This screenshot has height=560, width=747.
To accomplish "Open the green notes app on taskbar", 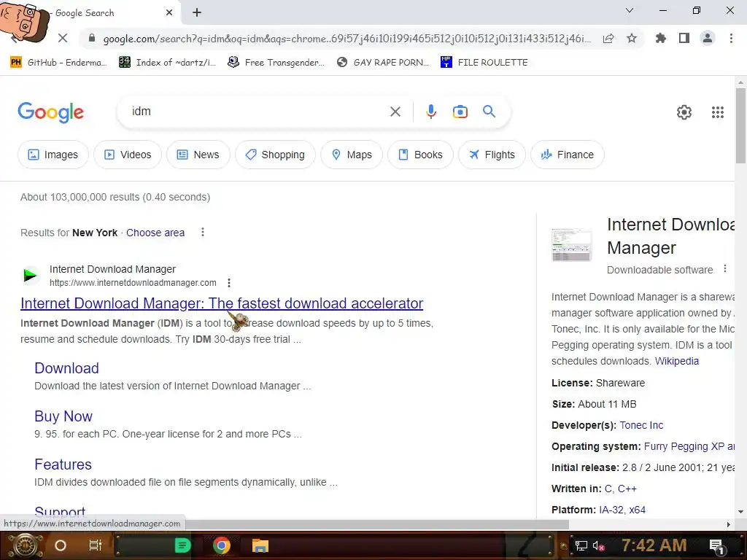I will [182, 545].
